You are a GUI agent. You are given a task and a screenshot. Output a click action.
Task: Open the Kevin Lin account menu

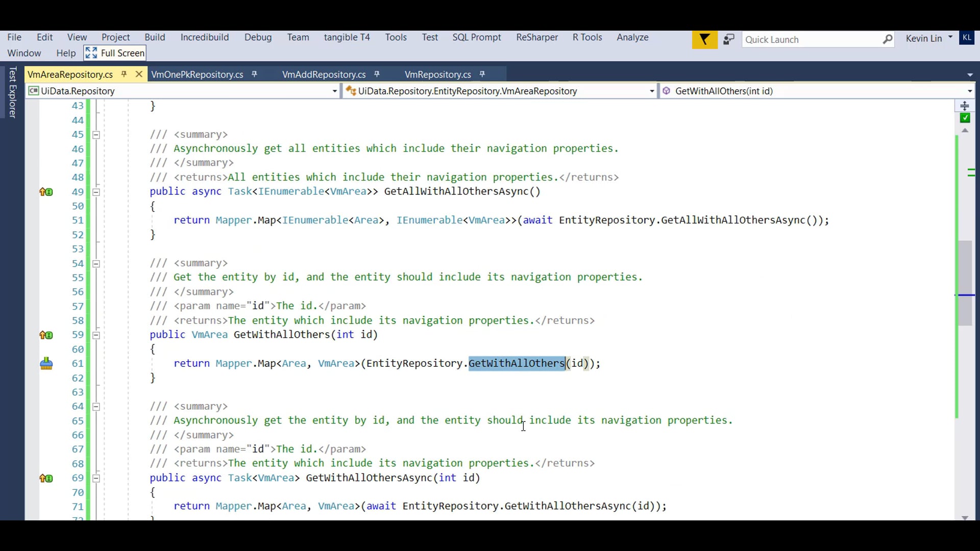(x=928, y=38)
